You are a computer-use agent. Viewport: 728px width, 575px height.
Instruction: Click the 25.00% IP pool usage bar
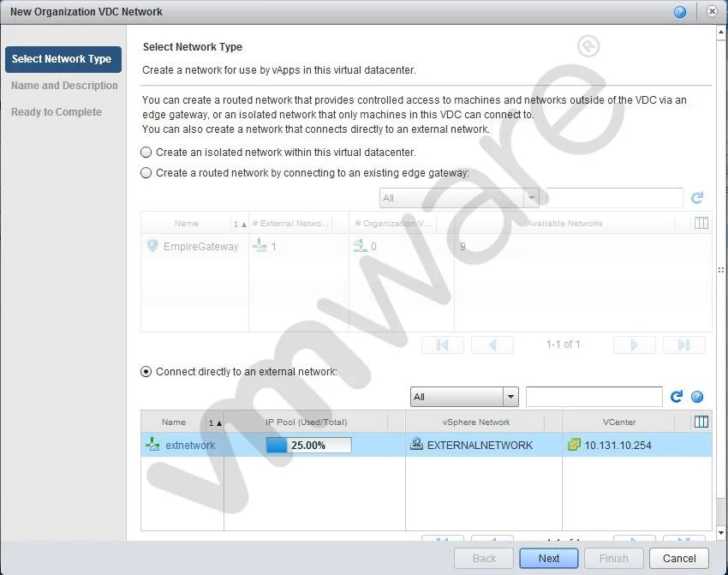pyautogui.click(x=308, y=445)
